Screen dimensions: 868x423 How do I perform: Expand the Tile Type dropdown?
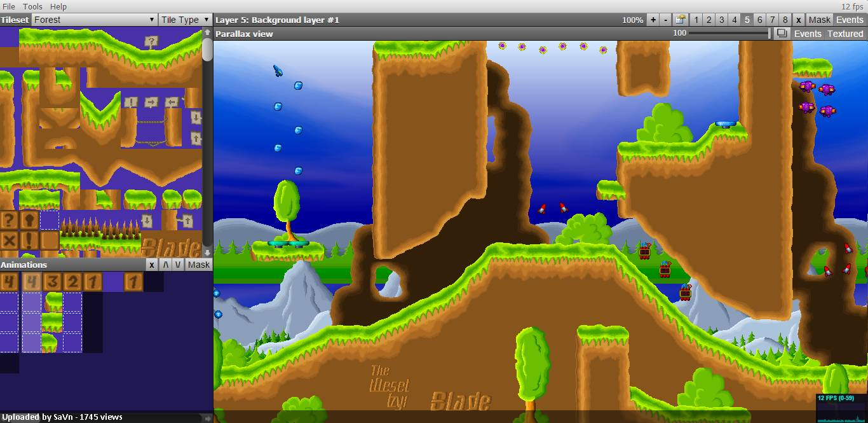(185, 20)
